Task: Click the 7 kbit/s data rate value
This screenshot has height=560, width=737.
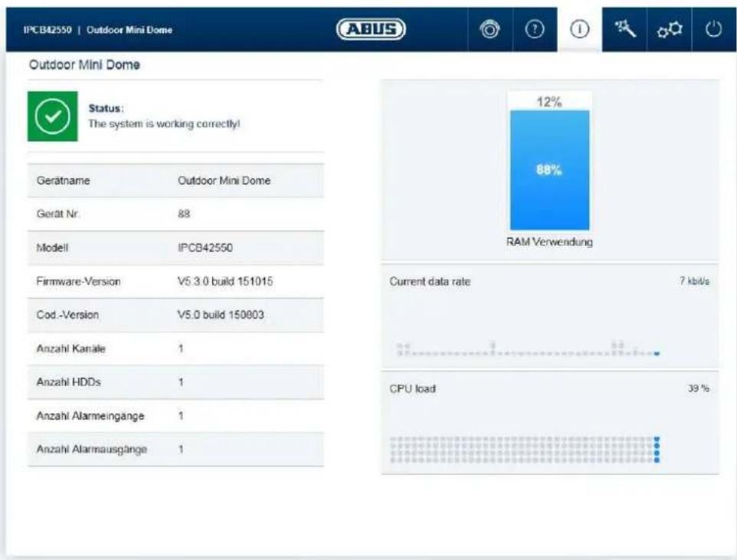Action: pos(694,280)
